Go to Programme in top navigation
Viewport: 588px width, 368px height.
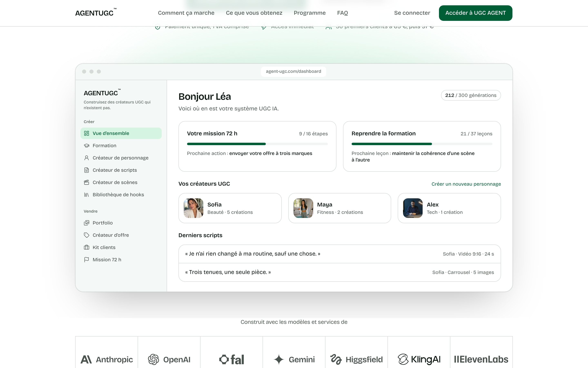pos(310,13)
